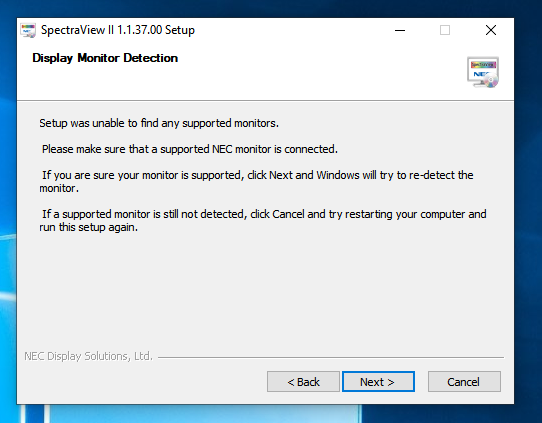Image resolution: width=542 pixels, height=423 pixels.
Task: Click the greyed-out maximize box in title bar
Action: pyautogui.click(x=445, y=30)
